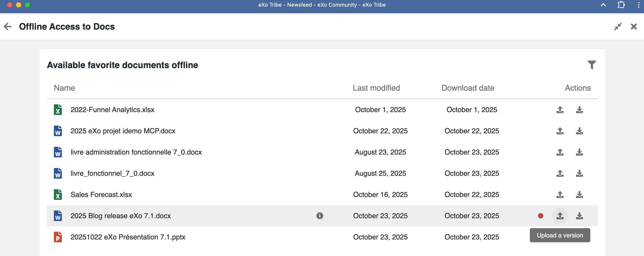This screenshot has height=256, width=644.
Task: Sort by the Name column header
Action: coord(64,88)
